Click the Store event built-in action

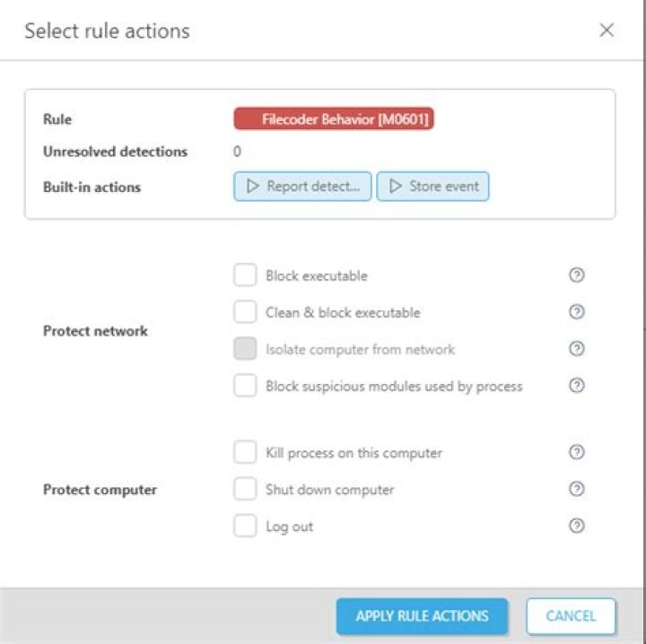click(x=432, y=187)
